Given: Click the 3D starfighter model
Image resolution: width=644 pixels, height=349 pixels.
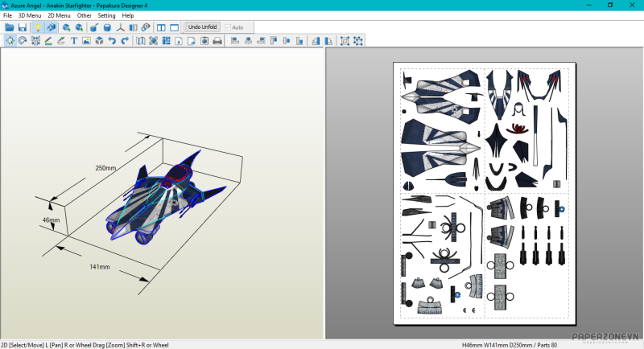Looking at the screenshot, I should (x=164, y=199).
